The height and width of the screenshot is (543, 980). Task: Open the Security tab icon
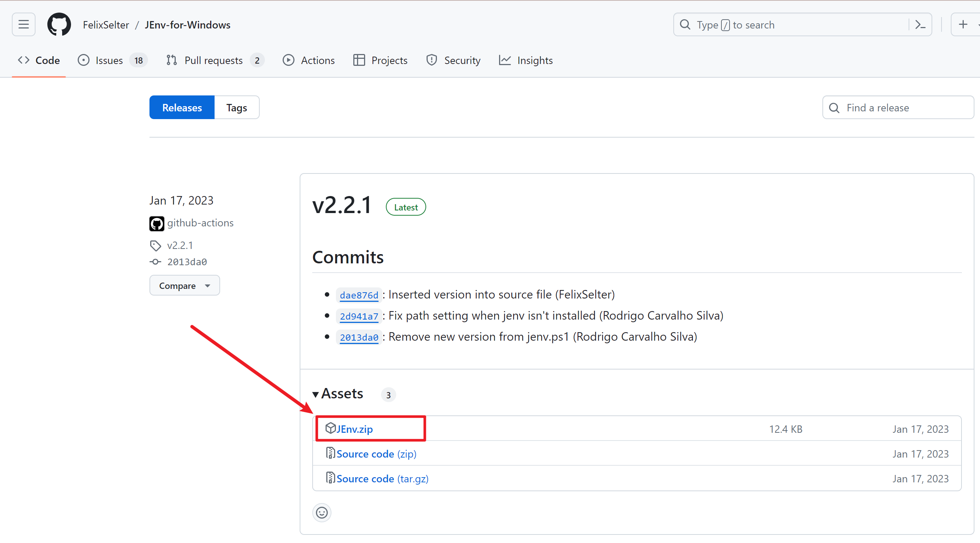[431, 60]
